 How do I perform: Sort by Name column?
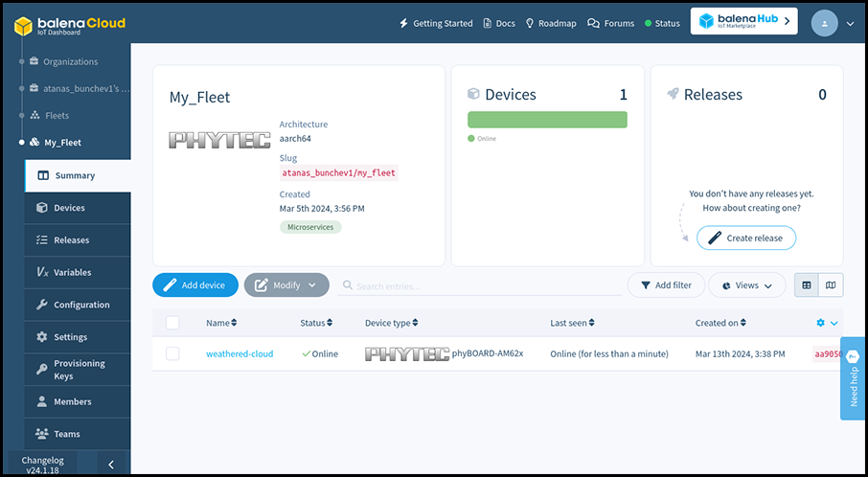221,323
